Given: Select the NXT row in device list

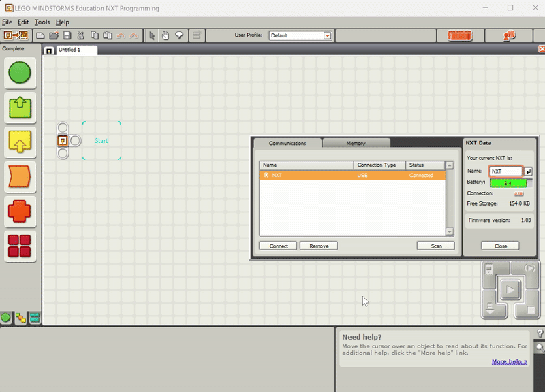Looking at the screenshot, I should coord(352,175).
